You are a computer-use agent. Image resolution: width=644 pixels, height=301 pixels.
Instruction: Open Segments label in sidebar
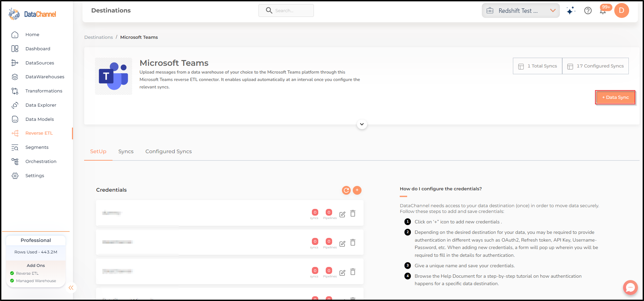(x=37, y=147)
